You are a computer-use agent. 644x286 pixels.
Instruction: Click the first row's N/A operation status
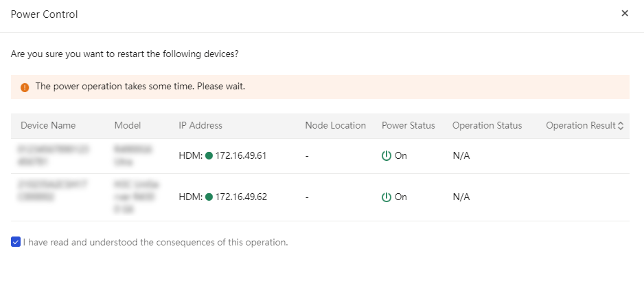tap(461, 155)
